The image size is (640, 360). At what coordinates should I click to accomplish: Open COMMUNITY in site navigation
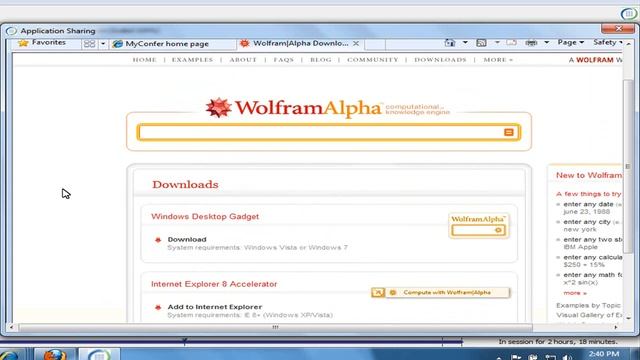point(373,60)
